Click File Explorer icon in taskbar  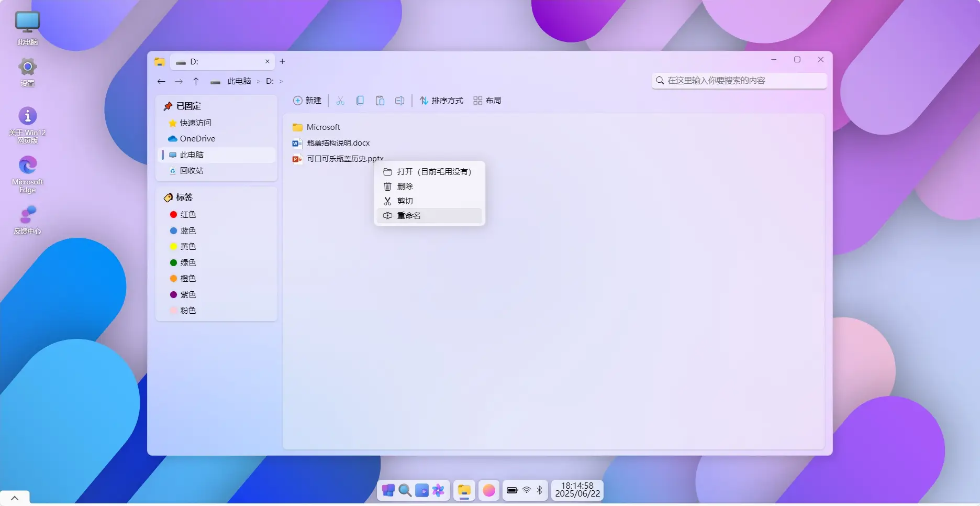tap(464, 490)
